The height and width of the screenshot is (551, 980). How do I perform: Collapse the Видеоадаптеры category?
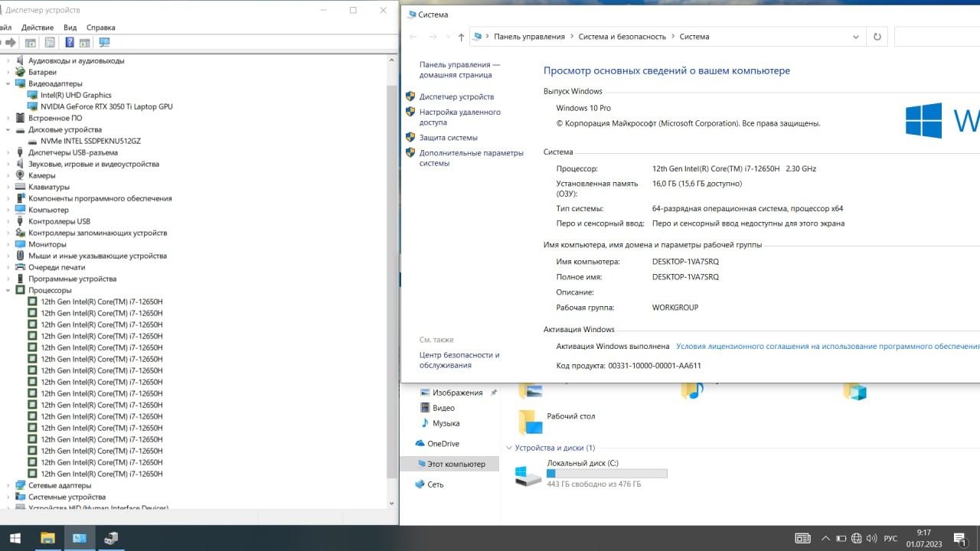[x=8, y=83]
